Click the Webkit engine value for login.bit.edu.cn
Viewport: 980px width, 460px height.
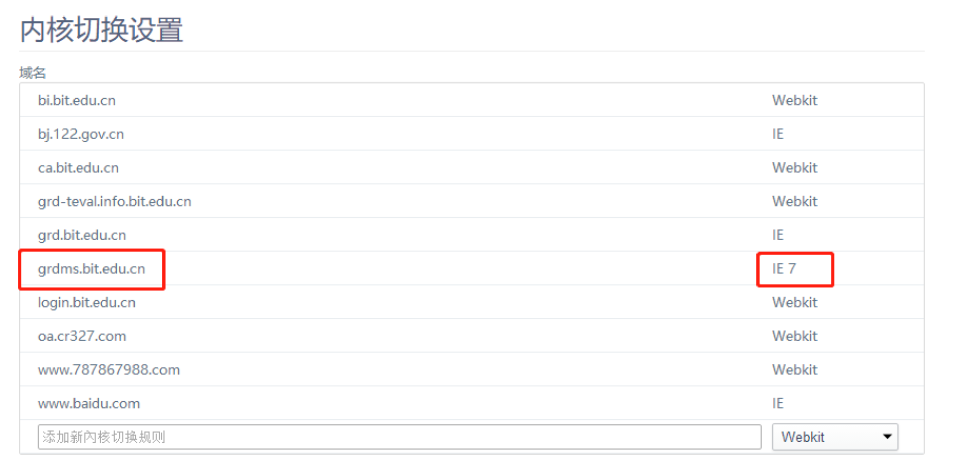[x=794, y=303]
